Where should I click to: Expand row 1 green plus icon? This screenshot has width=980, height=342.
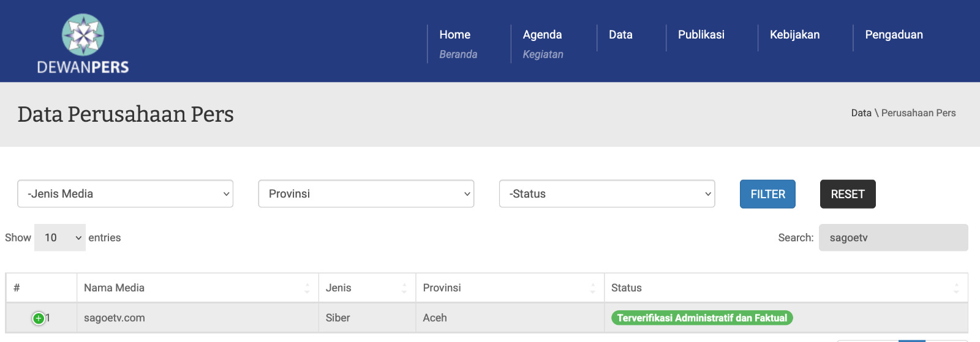[x=38, y=318]
